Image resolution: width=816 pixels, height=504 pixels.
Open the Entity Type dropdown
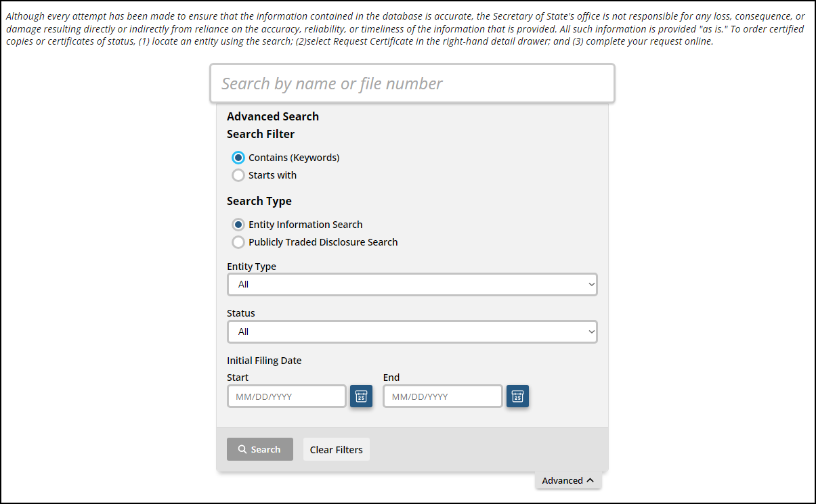click(x=412, y=285)
